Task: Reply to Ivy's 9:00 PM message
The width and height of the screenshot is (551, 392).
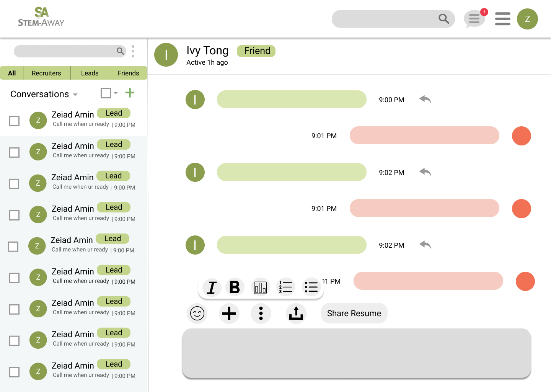Action: click(425, 100)
